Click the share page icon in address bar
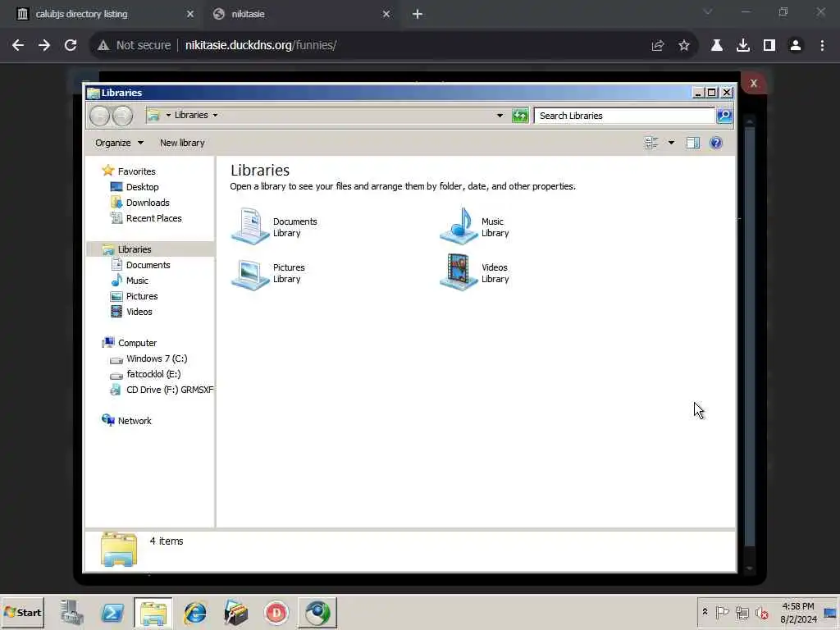840x630 pixels. point(657,46)
